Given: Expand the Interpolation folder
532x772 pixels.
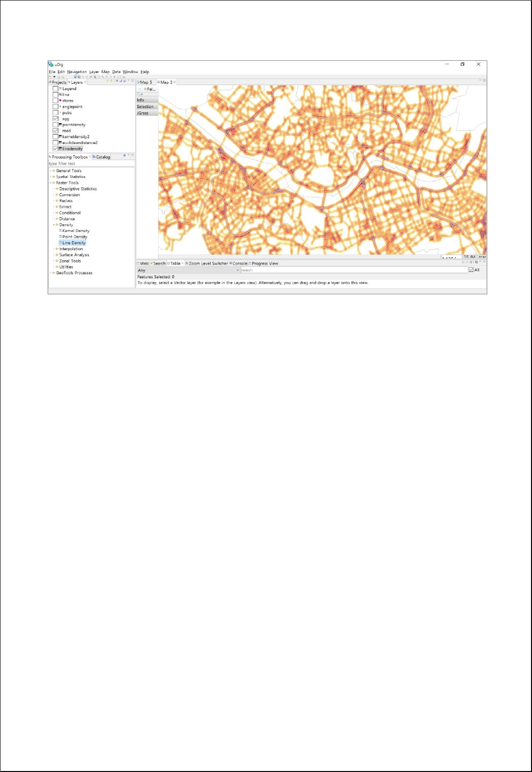Looking at the screenshot, I should [x=54, y=249].
